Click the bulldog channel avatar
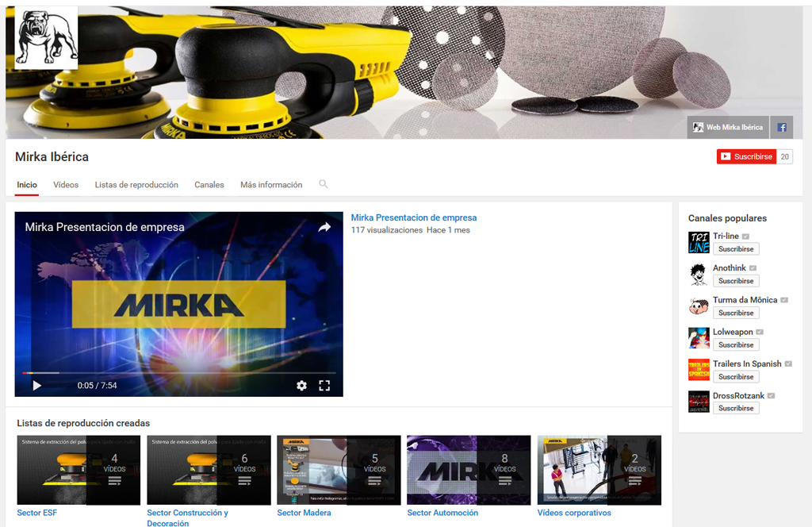812x527 pixels. (46, 37)
